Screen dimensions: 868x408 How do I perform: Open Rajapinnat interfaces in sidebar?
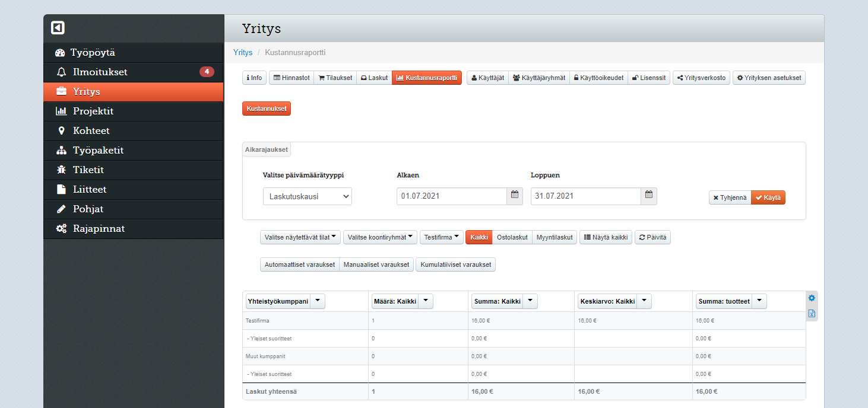tap(134, 229)
